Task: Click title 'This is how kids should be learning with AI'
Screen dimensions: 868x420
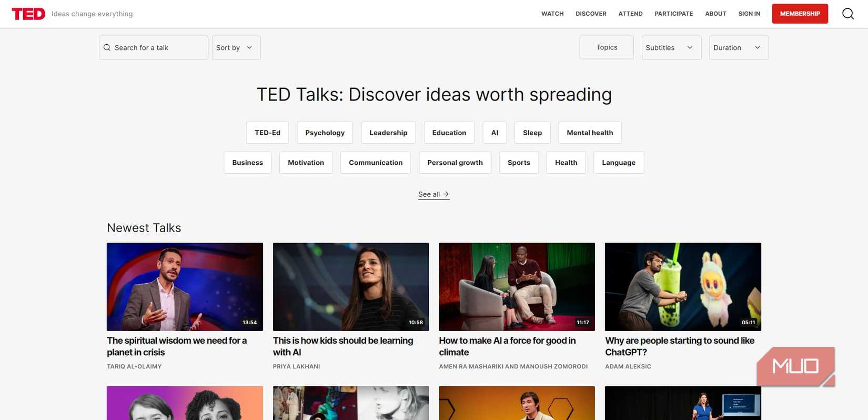Action: tap(343, 346)
